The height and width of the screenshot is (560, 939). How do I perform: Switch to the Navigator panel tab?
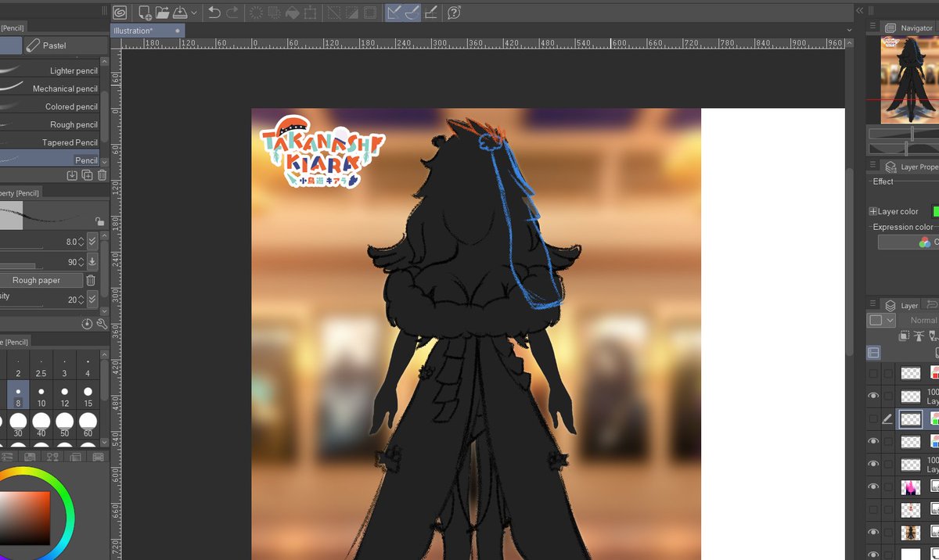click(x=908, y=27)
